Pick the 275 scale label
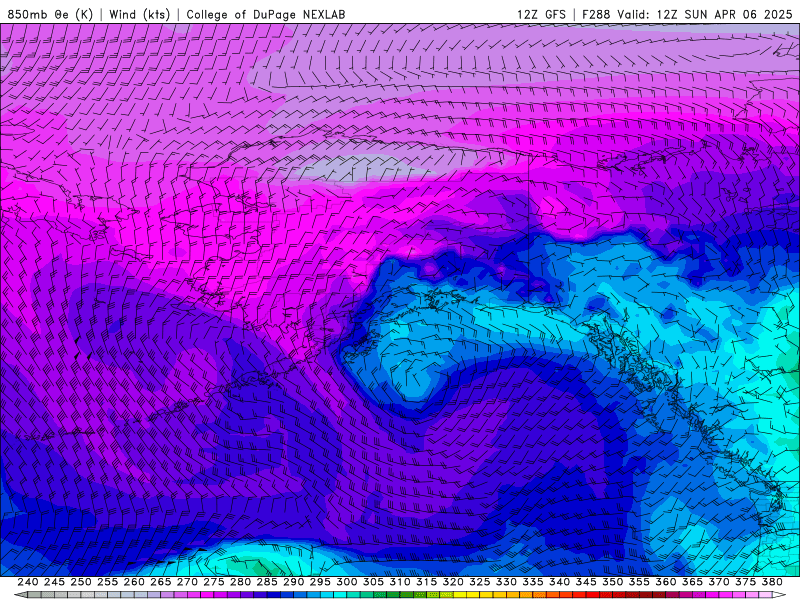This screenshot has height=600, width=800. pyautogui.click(x=214, y=582)
